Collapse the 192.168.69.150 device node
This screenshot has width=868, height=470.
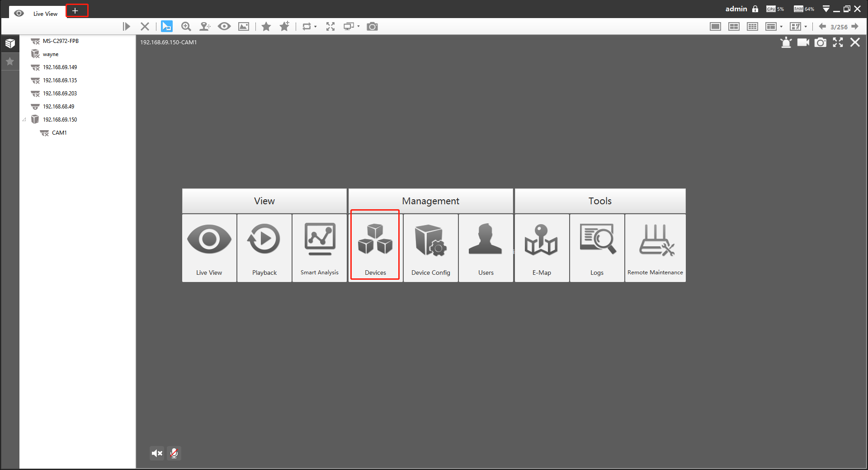pyautogui.click(x=24, y=120)
